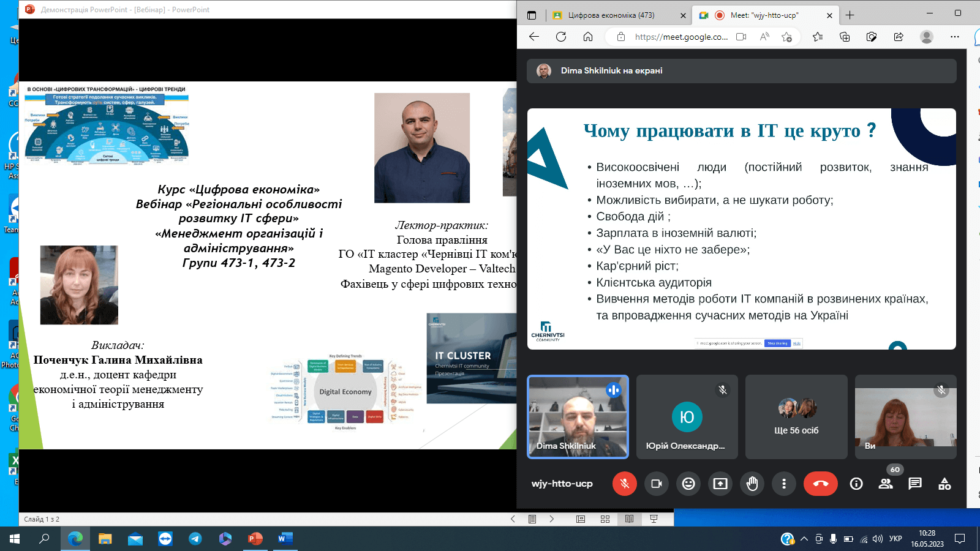Image resolution: width=980 pixels, height=551 pixels.
Task: Click the Present screen icon
Action: (720, 484)
